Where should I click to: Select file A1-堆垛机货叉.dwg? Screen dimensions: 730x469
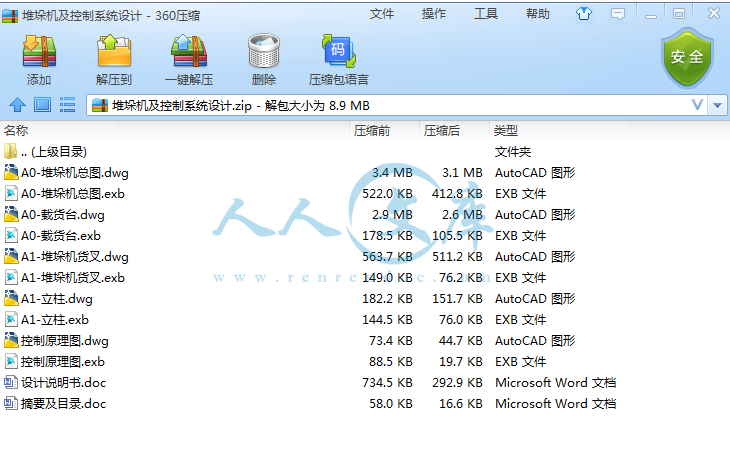(x=365, y=257)
